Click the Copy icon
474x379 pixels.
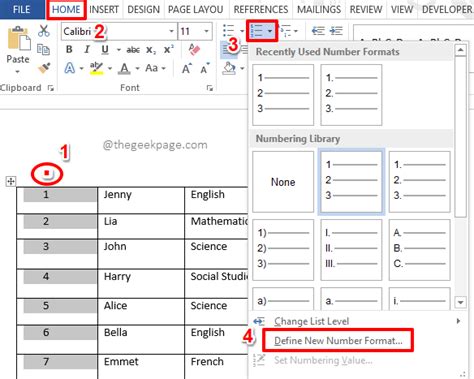(44, 49)
